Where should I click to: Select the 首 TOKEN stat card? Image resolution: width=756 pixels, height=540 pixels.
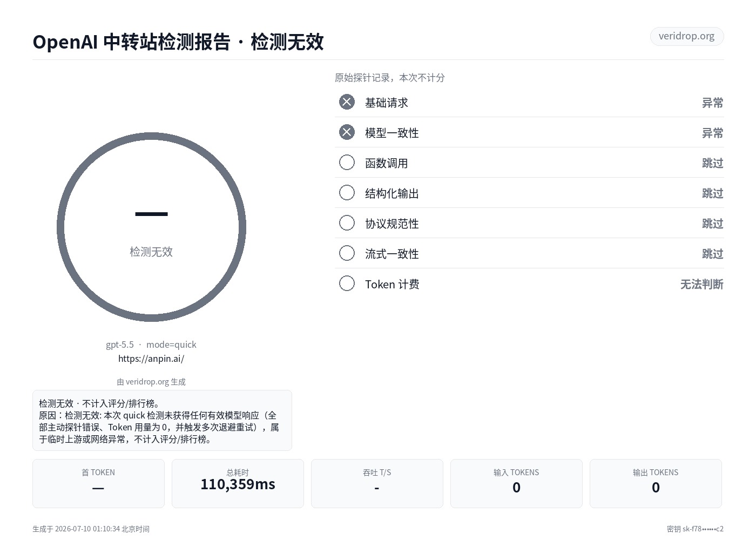[98, 483]
